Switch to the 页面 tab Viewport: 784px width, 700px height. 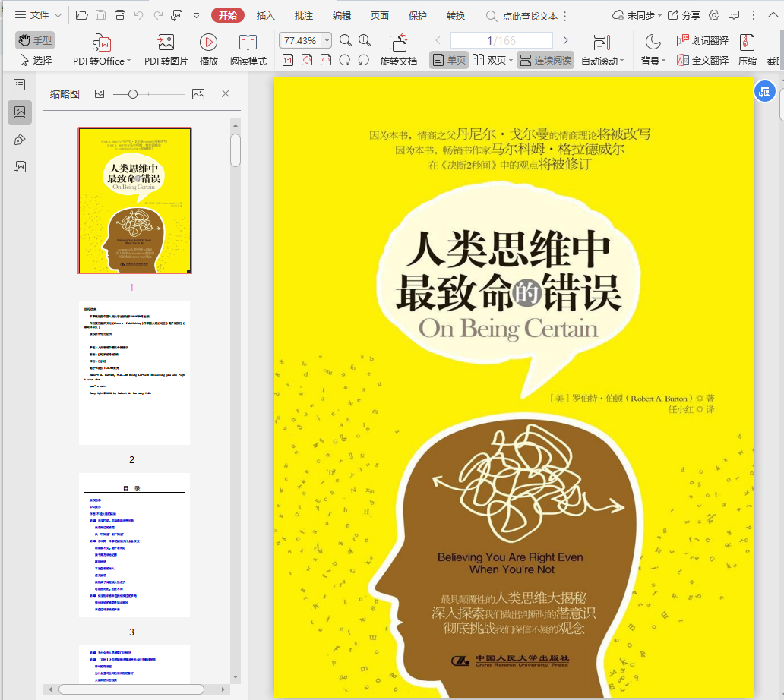(380, 15)
